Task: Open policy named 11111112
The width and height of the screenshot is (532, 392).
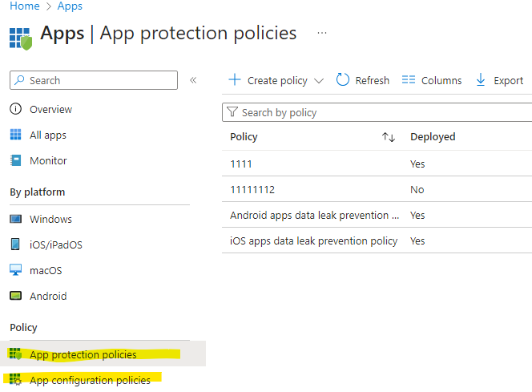Action: 252,189
